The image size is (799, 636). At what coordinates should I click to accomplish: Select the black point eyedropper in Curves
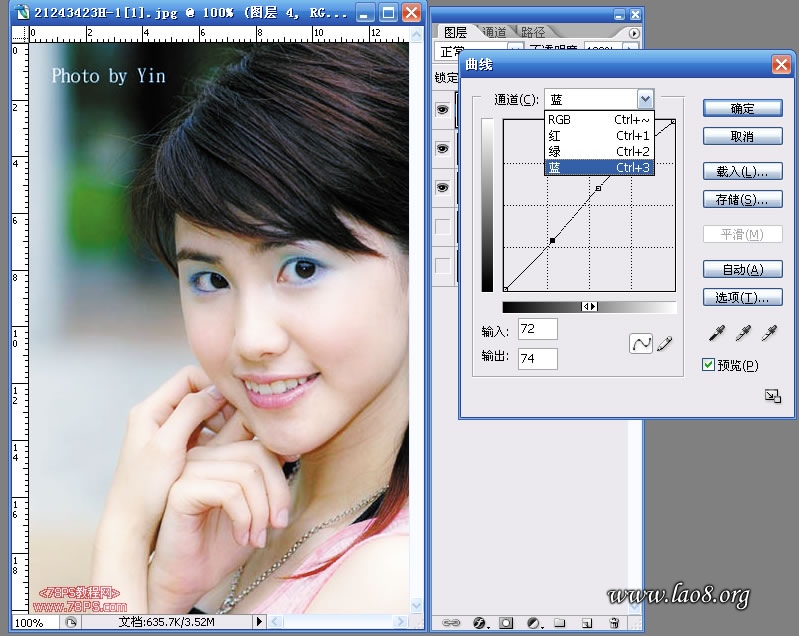click(717, 333)
